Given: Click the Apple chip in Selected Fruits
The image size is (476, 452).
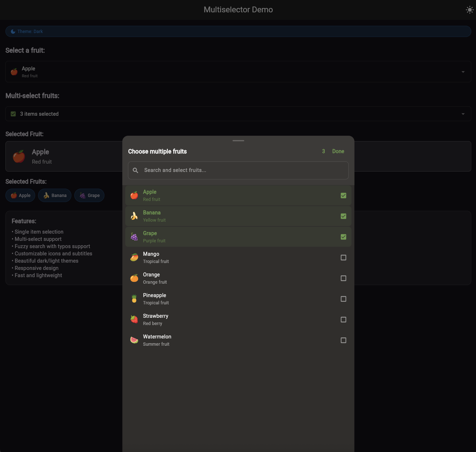Looking at the screenshot, I should point(20,196).
